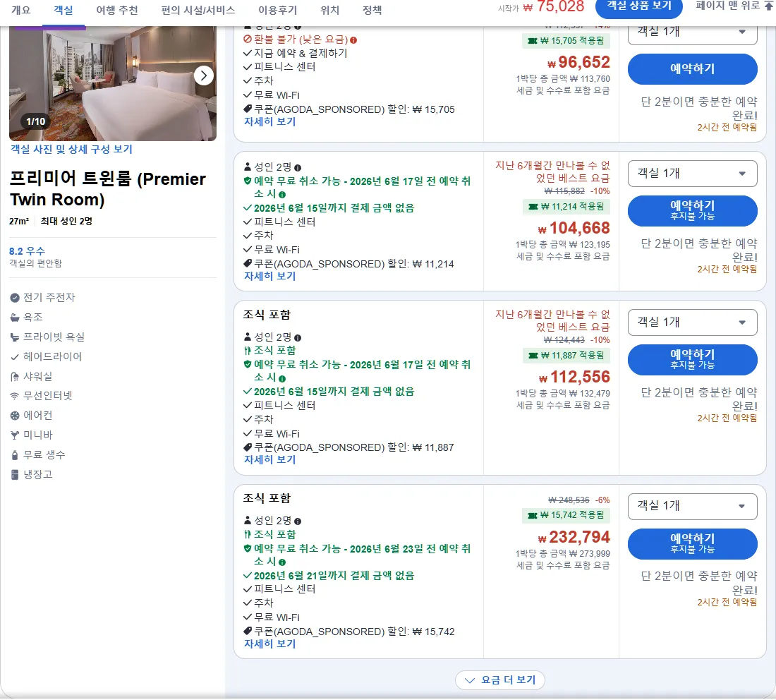Viewport: 776px width, 700px height.
Task: Click 예약하기 for the ₩104,668 offer
Action: (x=692, y=210)
